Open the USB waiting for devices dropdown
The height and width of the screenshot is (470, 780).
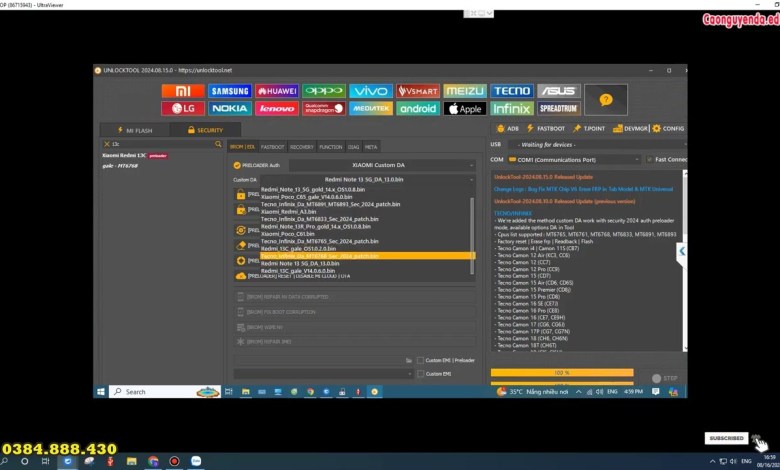tap(597, 144)
